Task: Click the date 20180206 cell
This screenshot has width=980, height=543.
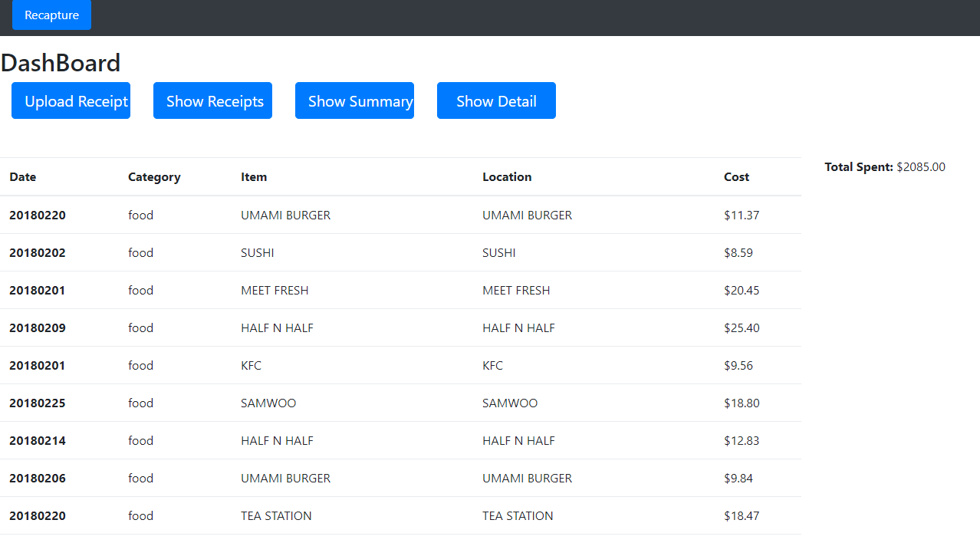Action: 38,478
